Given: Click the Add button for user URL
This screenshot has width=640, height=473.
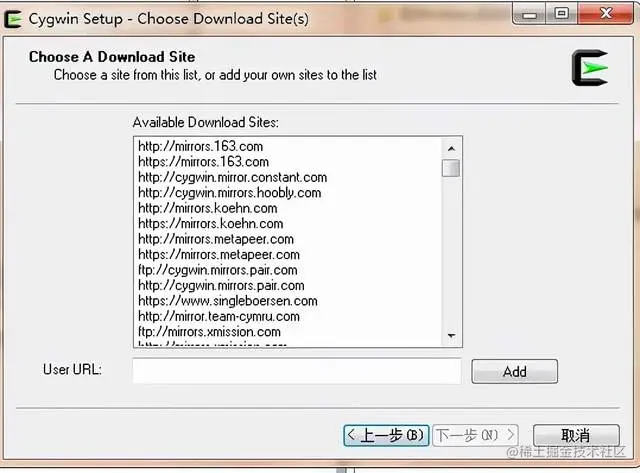Looking at the screenshot, I should click(514, 371).
